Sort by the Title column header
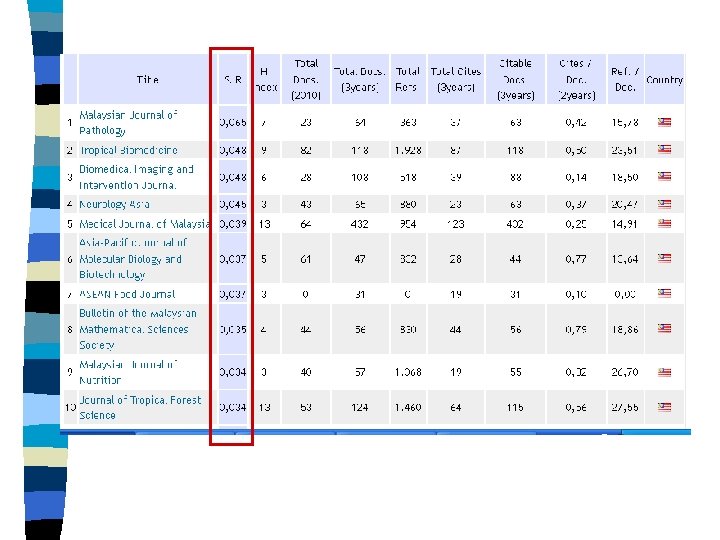Image resolution: width=720 pixels, height=540 pixels. pyautogui.click(x=147, y=79)
